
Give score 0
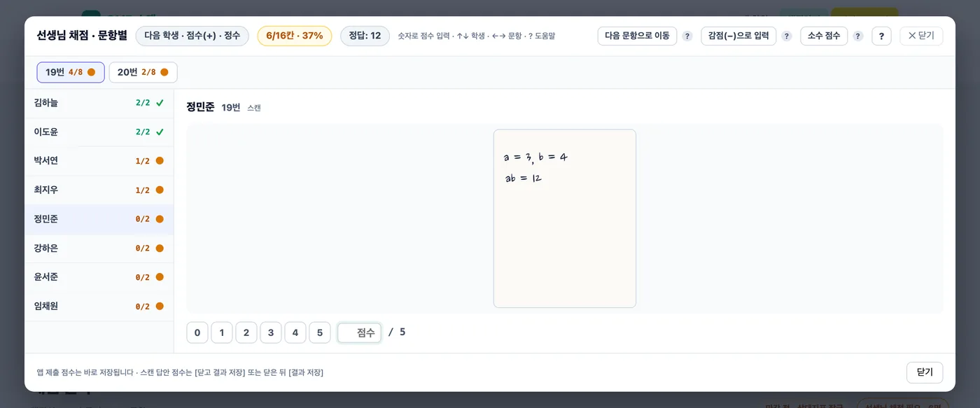(197, 332)
